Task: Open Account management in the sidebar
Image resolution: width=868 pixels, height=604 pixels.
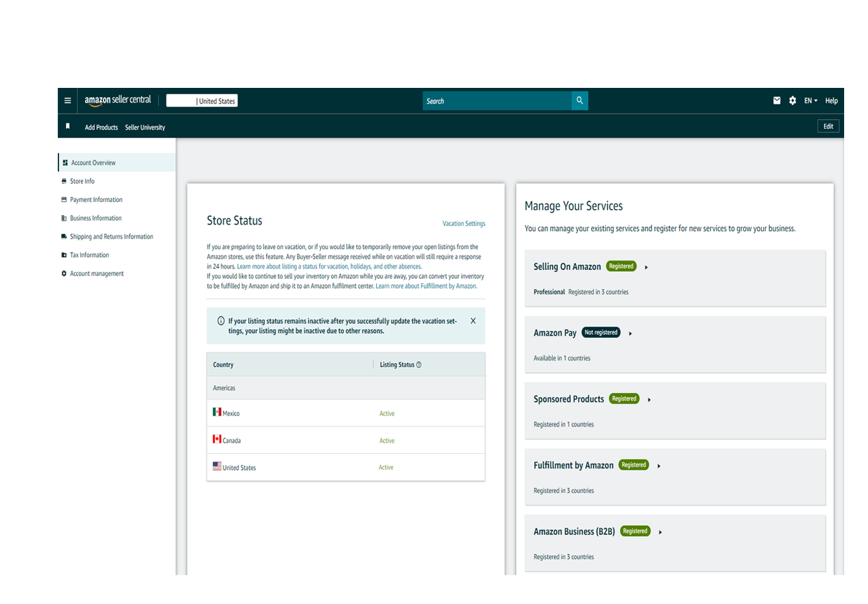Action: (x=97, y=274)
